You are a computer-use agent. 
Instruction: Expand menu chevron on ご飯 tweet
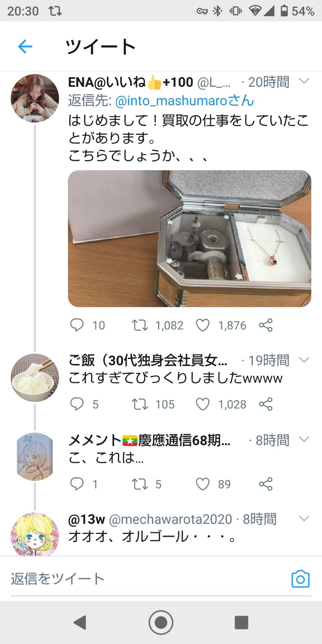coord(304,360)
